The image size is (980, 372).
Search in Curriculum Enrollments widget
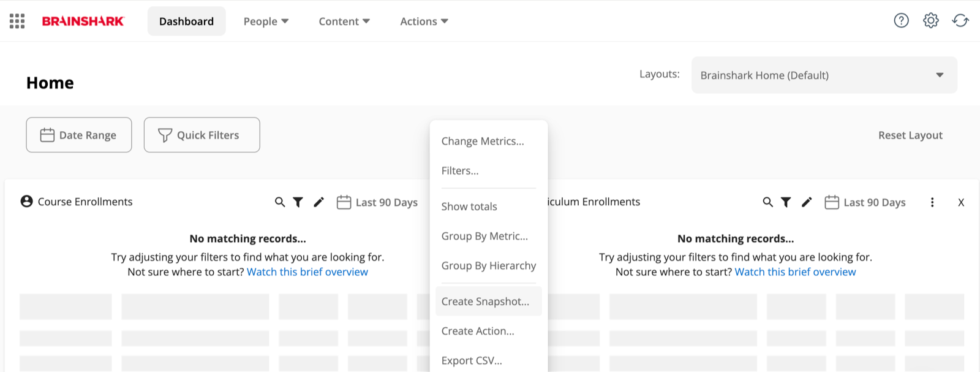(767, 202)
